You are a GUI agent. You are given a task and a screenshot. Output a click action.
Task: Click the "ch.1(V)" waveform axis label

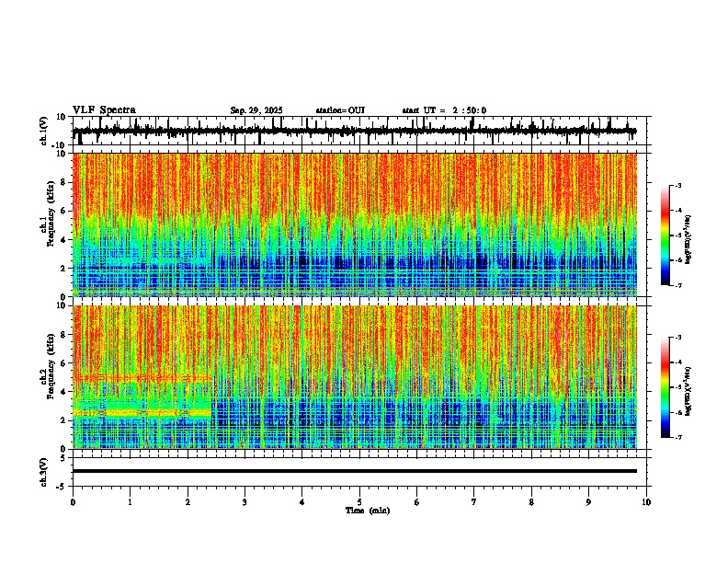(x=44, y=131)
